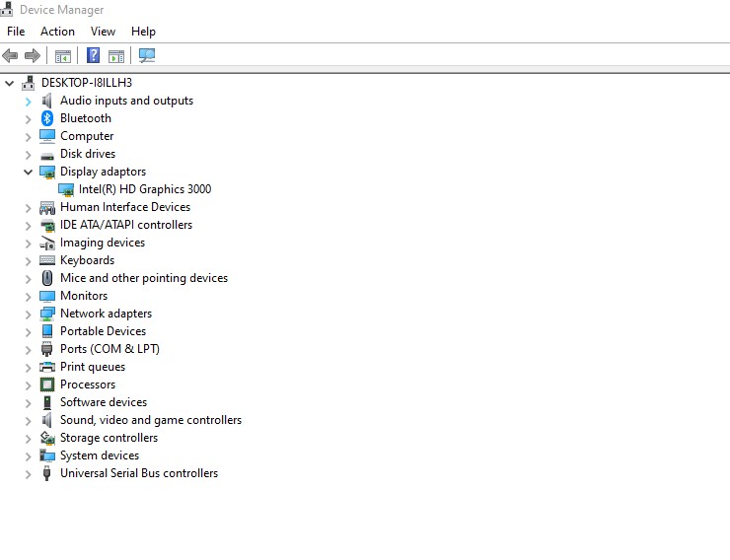This screenshot has width=730, height=560.
Task: Expand the Processors chevron
Action: tap(28, 385)
